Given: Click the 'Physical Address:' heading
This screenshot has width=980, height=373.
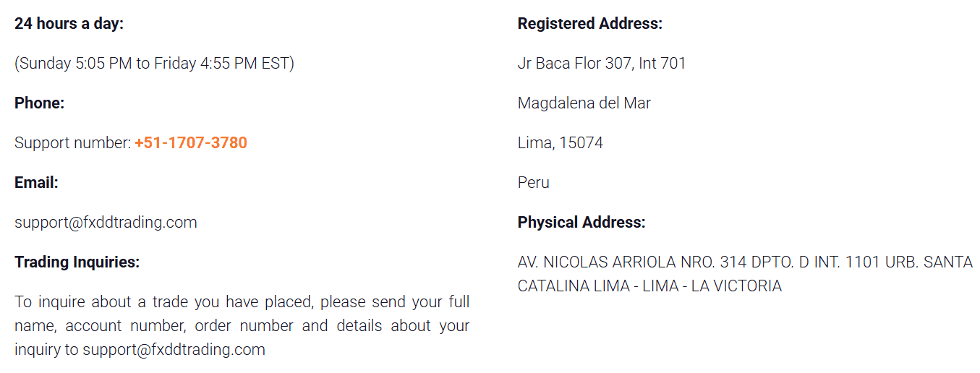Looking at the screenshot, I should (x=581, y=223).
